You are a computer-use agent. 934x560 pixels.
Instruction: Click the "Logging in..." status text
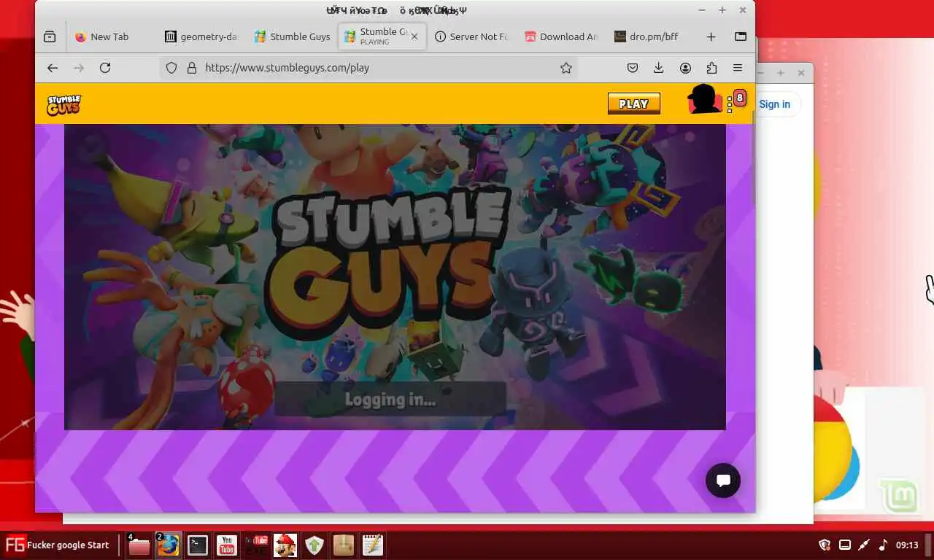(390, 400)
